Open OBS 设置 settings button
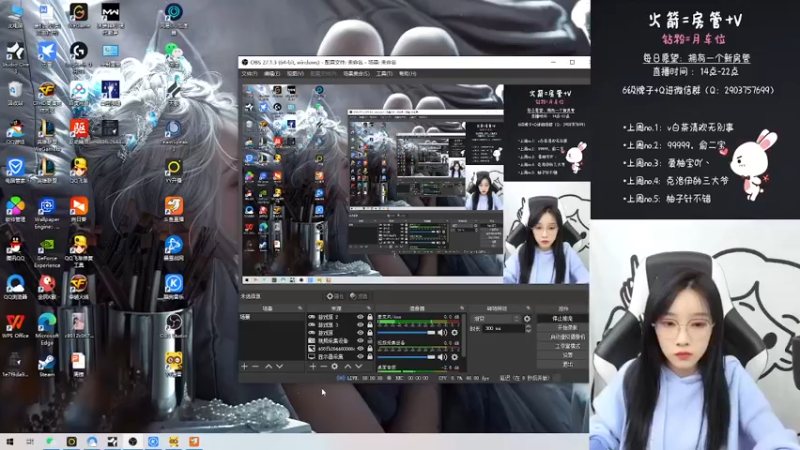800x450 pixels. 563,355
